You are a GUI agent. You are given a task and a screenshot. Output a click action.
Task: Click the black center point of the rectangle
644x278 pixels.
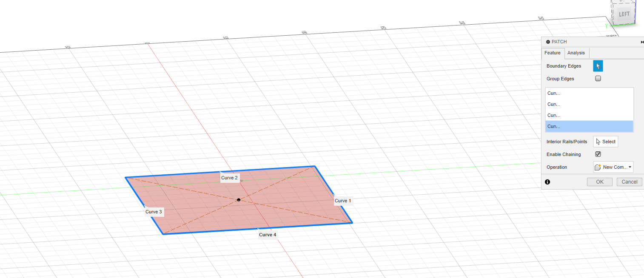point(239,200)
